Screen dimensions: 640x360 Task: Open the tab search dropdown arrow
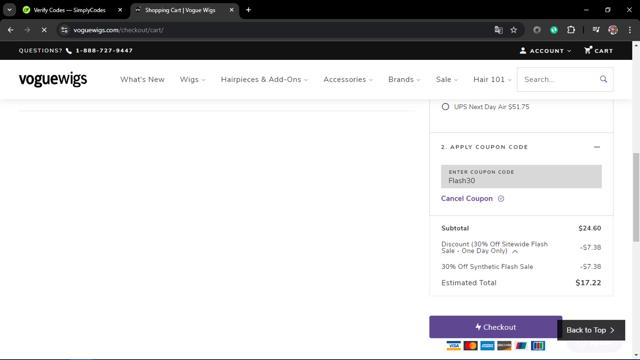coord(9,10)
